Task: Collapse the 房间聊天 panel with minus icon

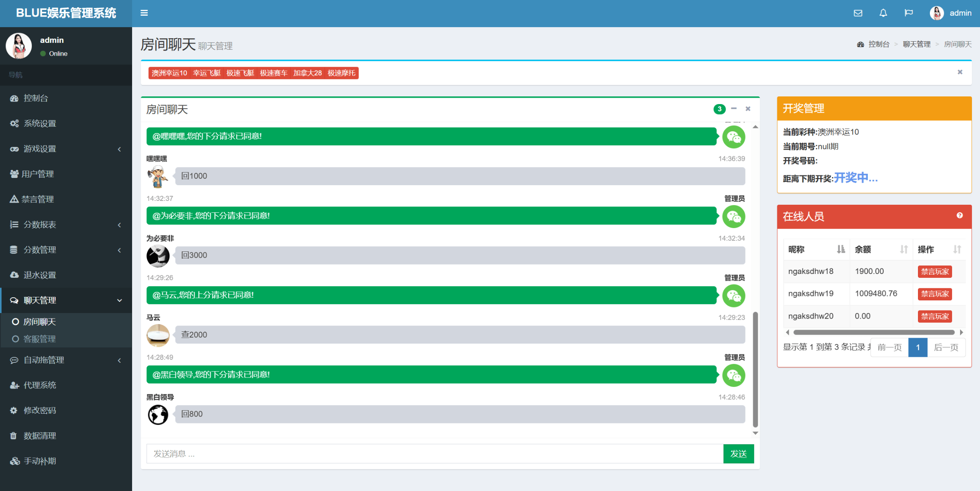Action: pos(734,109)
